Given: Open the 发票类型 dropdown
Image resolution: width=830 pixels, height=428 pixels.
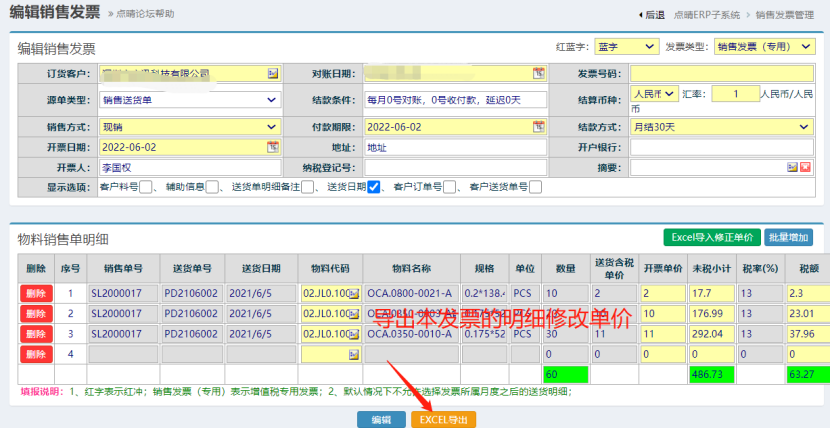Looking at the screenshot, I should (765, 46).
